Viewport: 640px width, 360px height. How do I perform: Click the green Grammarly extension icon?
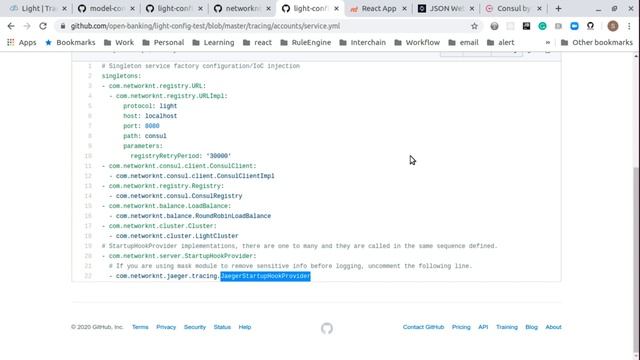pyautogui.click(x=542, y=26)
